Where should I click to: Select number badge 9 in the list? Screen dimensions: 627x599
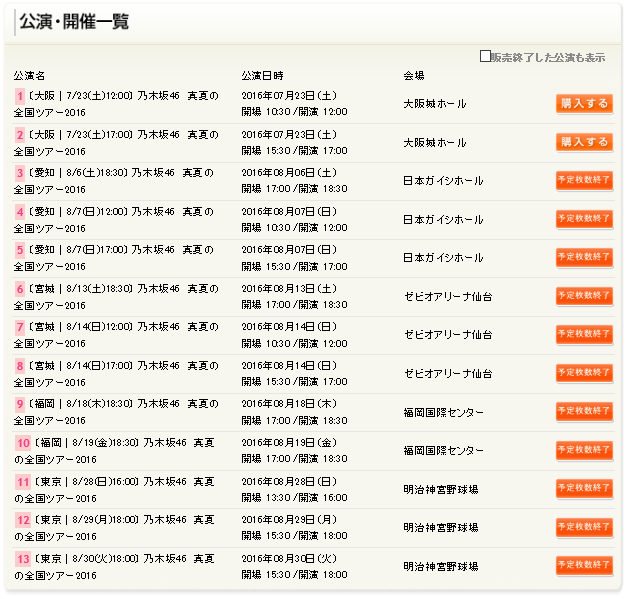tap(20, 404)
